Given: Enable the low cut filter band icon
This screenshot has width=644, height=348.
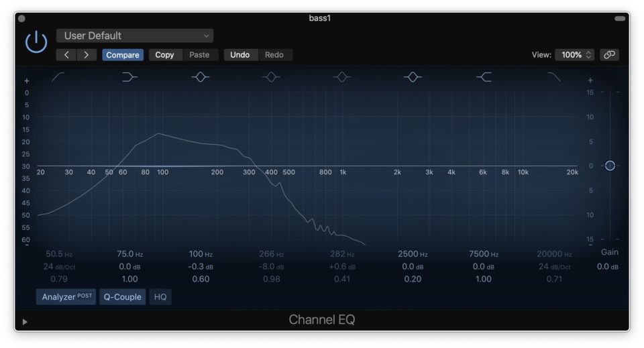Looking at the screenshot, I should (58, 78).
